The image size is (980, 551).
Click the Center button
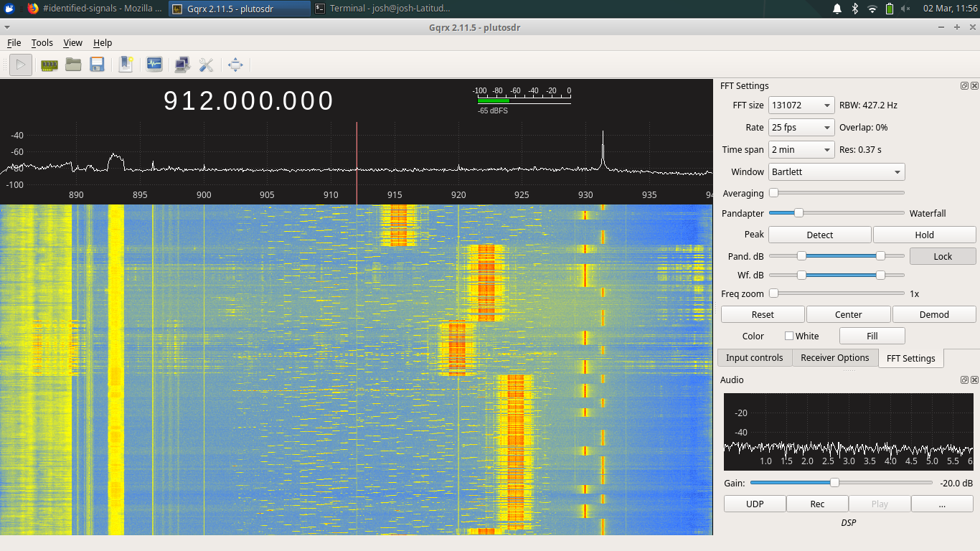(x=849, y=314)
